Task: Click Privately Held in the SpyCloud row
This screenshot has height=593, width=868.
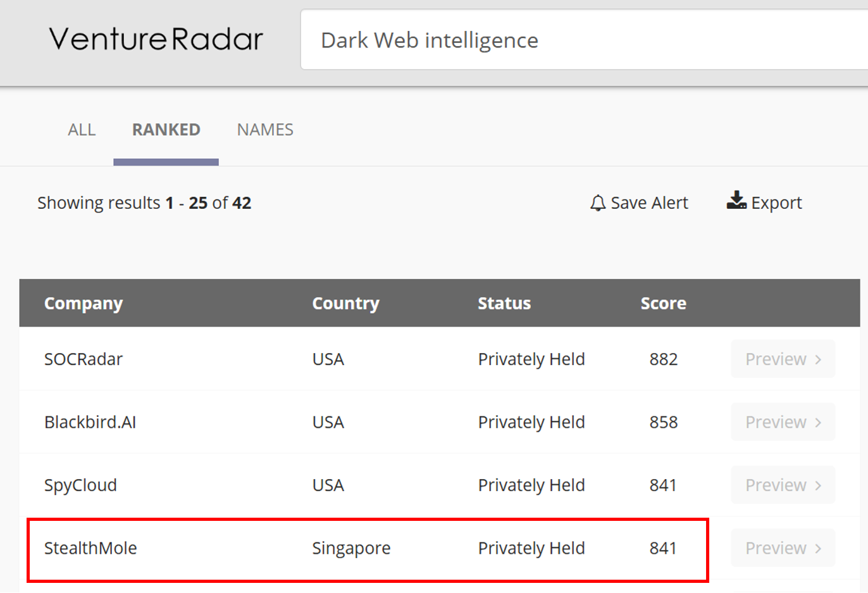Action: (531, 485)
